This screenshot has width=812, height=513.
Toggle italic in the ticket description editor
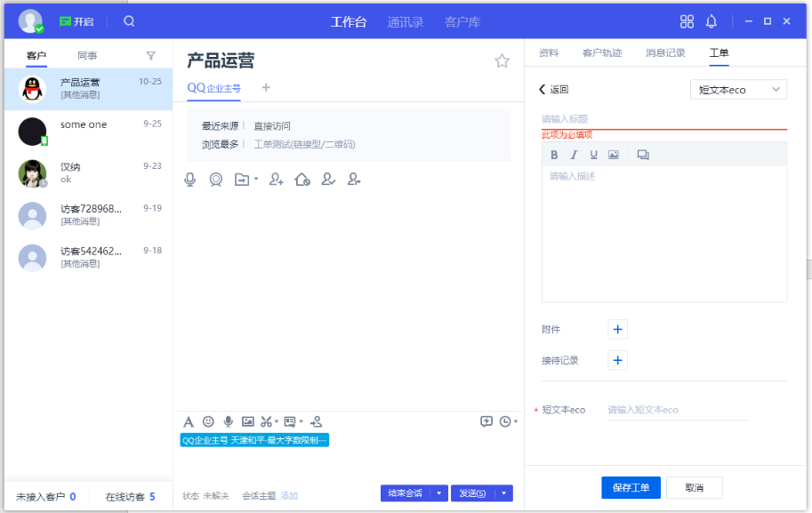[x=574, y=155]
